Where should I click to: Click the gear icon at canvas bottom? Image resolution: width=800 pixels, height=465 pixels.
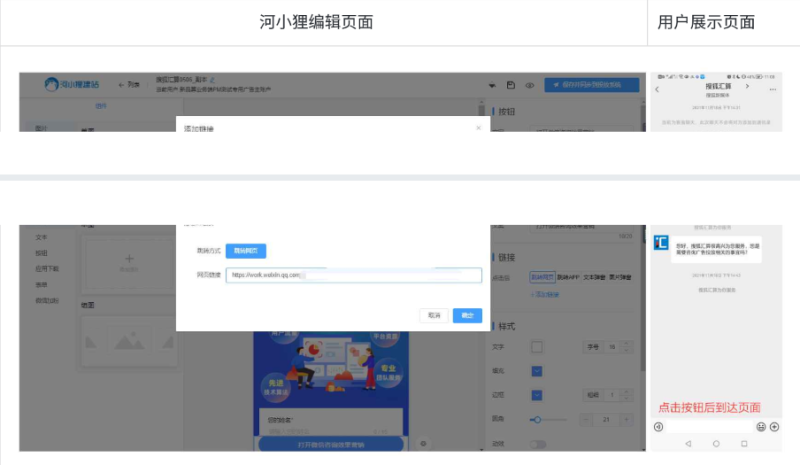coord(423,444)
